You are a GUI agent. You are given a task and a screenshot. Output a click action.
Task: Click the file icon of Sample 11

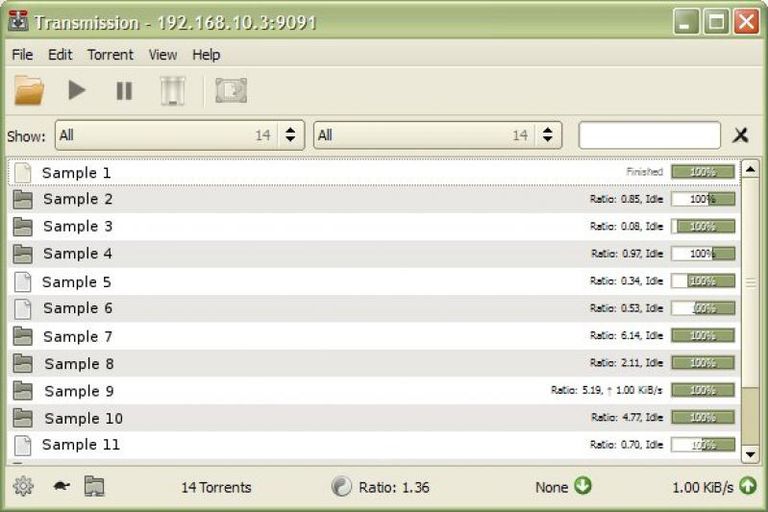(23, 445)
